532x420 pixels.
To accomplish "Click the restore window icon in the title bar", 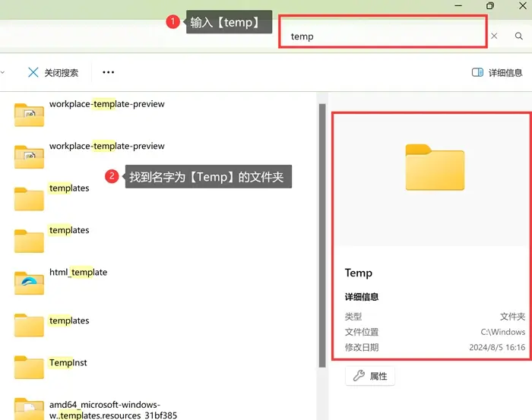I will (x=490, y=6).
